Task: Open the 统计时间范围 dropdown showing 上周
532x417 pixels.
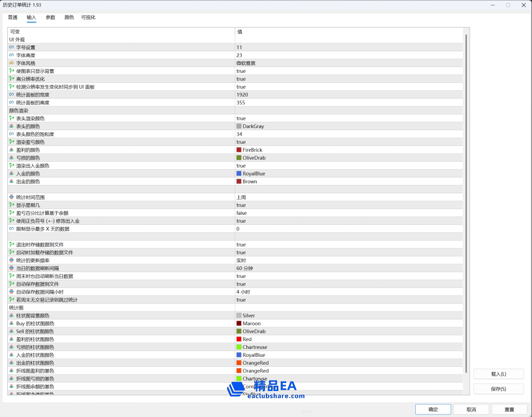Action: 241,197
